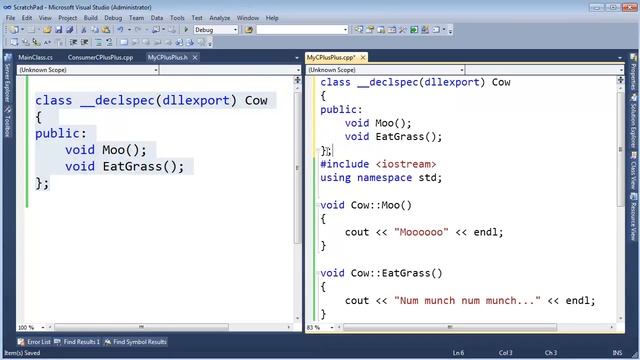Open the Find Results 1 panel
640x360 pixels.
[77, 342]
